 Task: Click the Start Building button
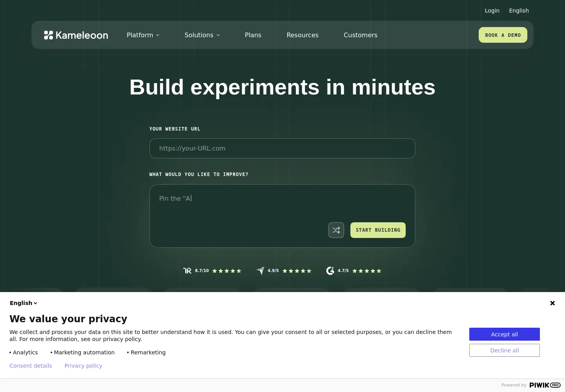point(378,230)
